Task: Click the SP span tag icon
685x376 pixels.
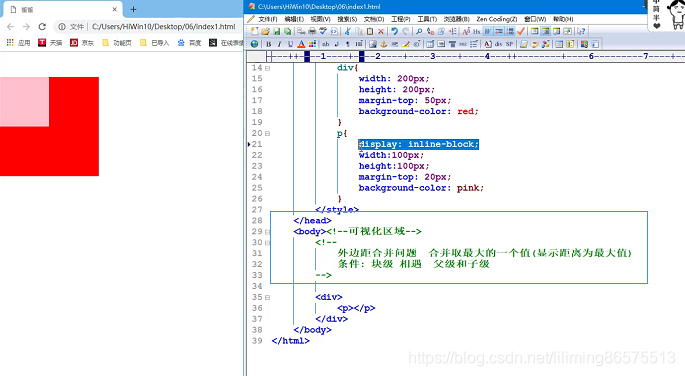Action: (x=509, y=44)
